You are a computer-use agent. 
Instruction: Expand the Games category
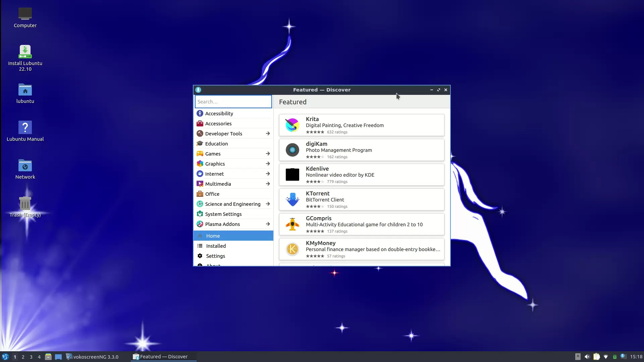pyautogui.click(x=268, y=154)
